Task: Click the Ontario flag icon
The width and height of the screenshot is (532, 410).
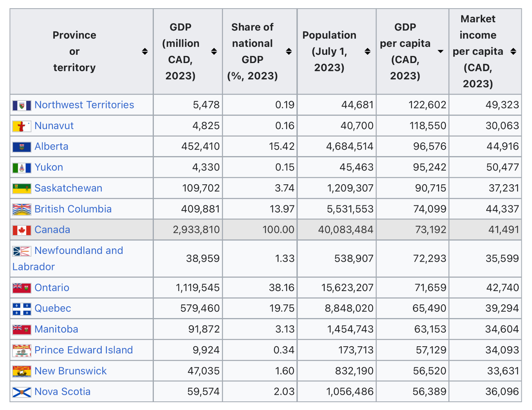Action: click(x=22, y=288)
